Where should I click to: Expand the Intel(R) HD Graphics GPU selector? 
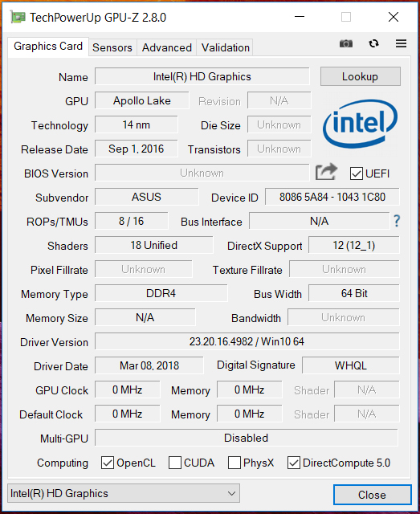pos(124,493)
